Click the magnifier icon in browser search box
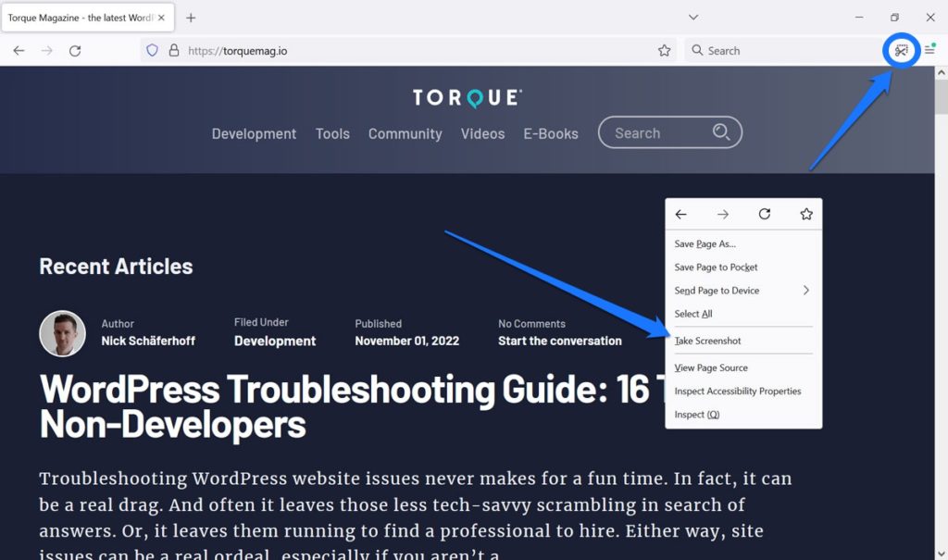Screen dimensions: 948x560 click(x=697, y=50)
